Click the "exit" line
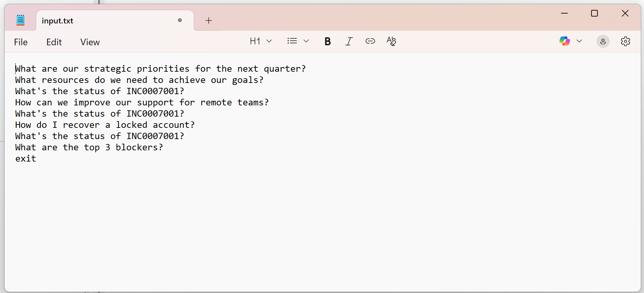Viewport: 644px width, 293px height. pyautogui.click(x=26, y=159)
